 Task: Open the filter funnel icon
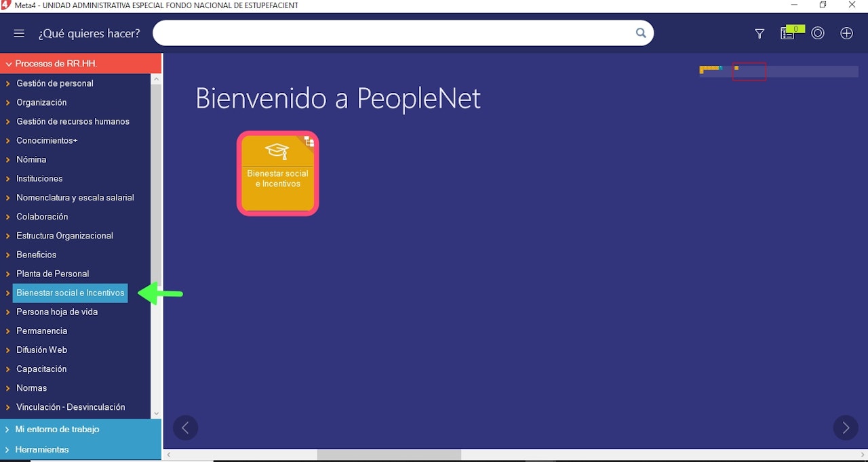[759, 34]
